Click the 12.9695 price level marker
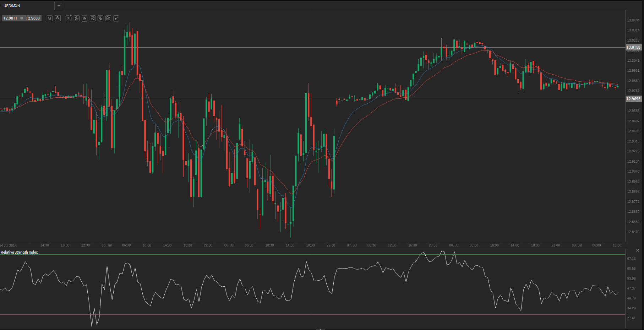The height and width of the screenshot is (330, 644). [x=633, y=99]
